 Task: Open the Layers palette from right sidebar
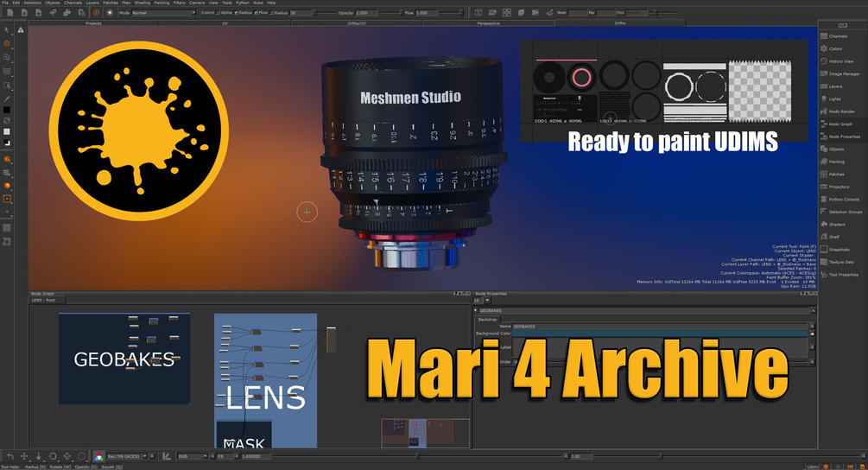click(832, 86)
